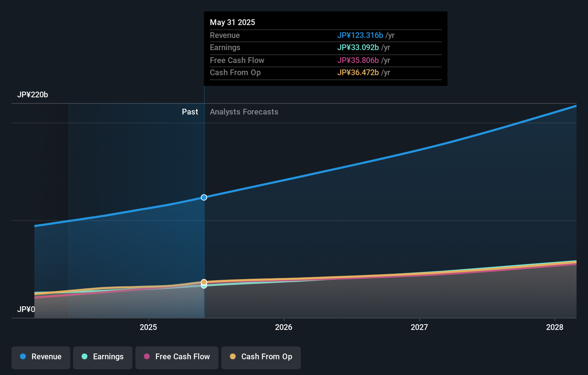Select the blue revenue data point marker

click(x=204, y=198)
